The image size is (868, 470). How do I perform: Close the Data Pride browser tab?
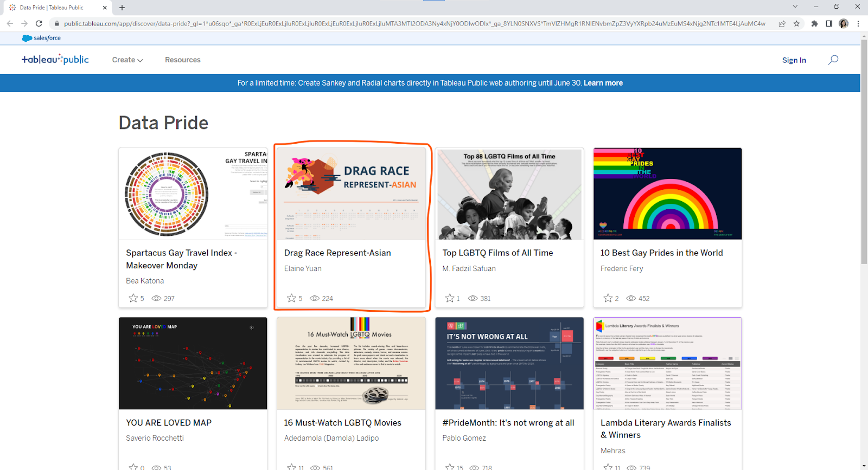pos(105,8)
